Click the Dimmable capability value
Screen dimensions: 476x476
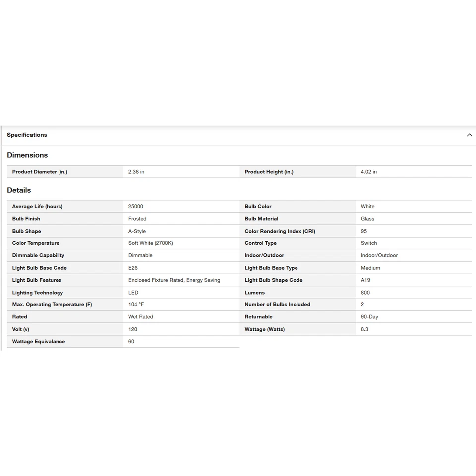(140, 255)
